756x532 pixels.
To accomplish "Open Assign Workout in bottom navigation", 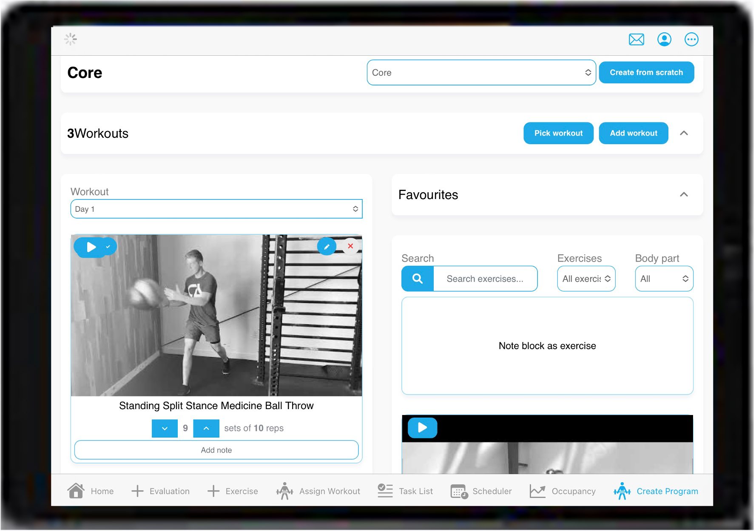I will pyautogui.click(x=318, y=491).
